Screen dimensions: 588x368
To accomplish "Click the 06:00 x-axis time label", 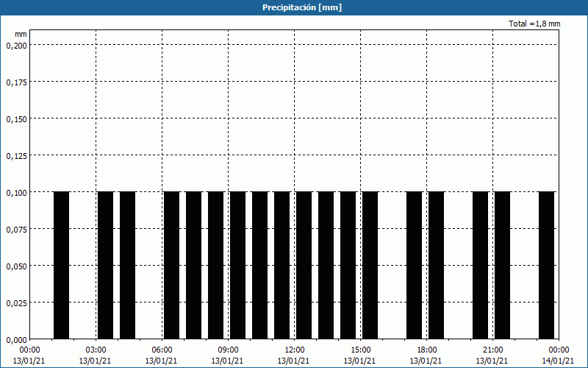I will pyautogui.click(x=162, y=350).
